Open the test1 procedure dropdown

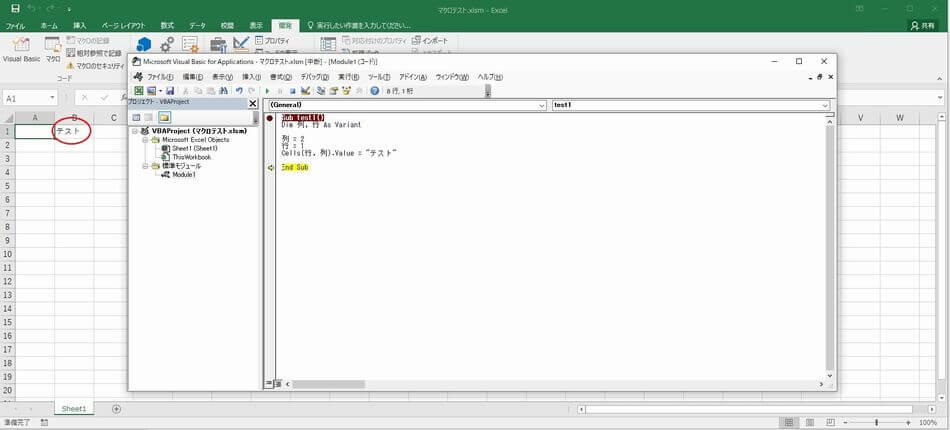pyautogui.click(x=825, y=105)
